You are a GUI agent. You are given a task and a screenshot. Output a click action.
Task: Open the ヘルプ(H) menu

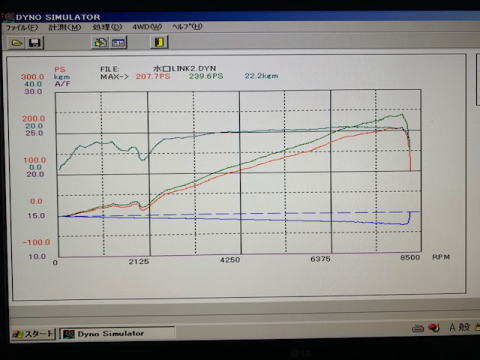pyautogui.click(x=187, y=26)
